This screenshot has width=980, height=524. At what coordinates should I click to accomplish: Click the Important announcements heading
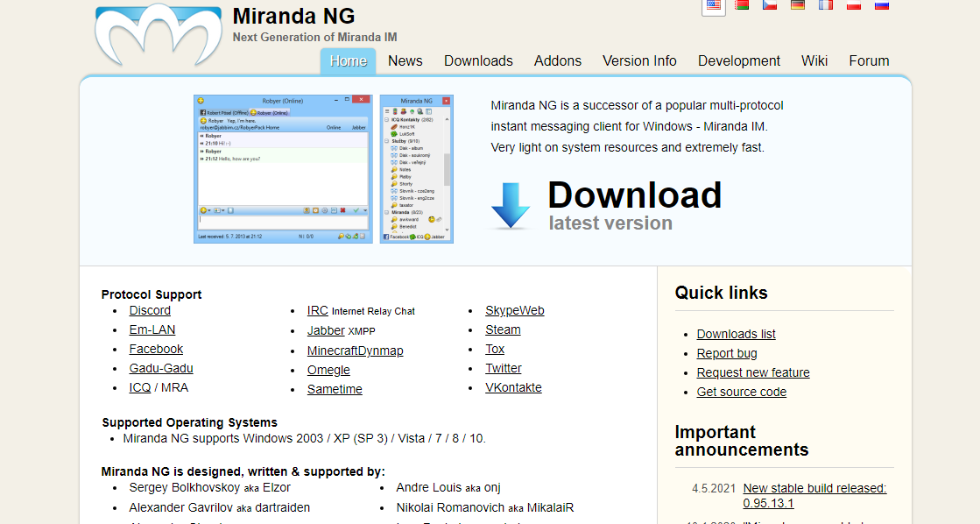point(742,441)
